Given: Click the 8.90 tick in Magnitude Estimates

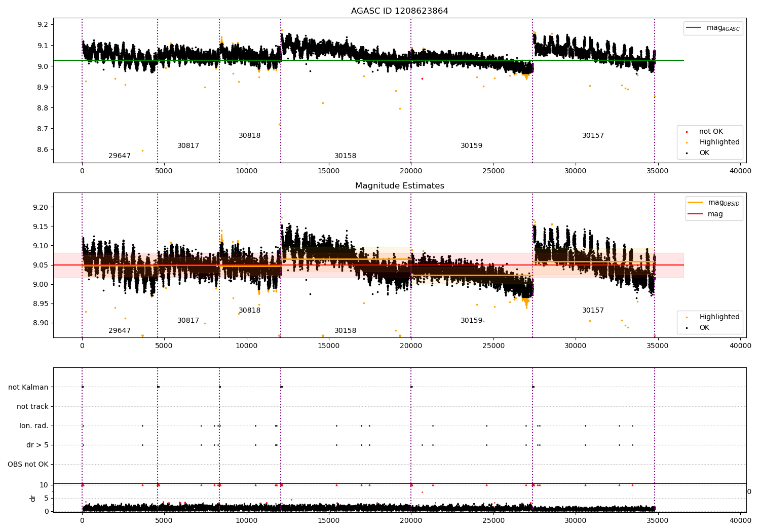Looking at the screenshot, I should click(41, 323).
